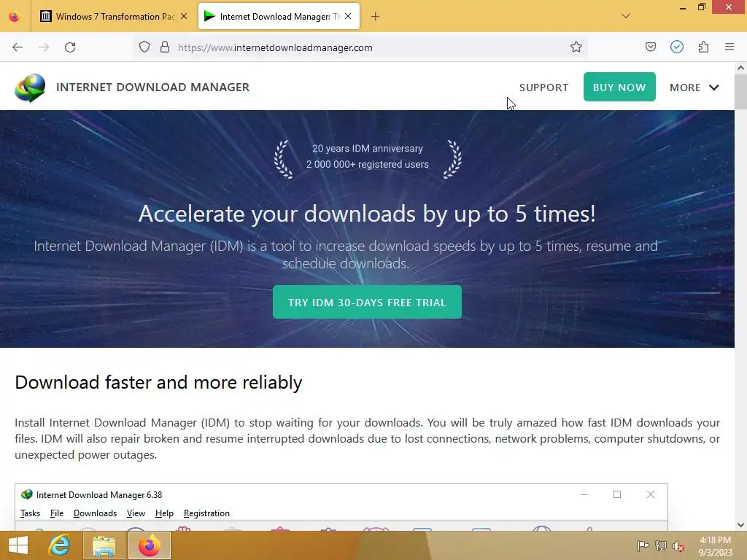The image size is (747, 560).
Task: Click the muted volume tray icon
Action: tap(678, 546)
